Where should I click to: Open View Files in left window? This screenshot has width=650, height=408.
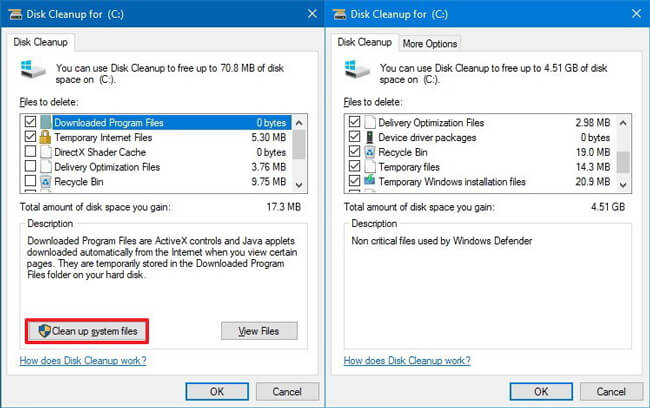point(259,331)
